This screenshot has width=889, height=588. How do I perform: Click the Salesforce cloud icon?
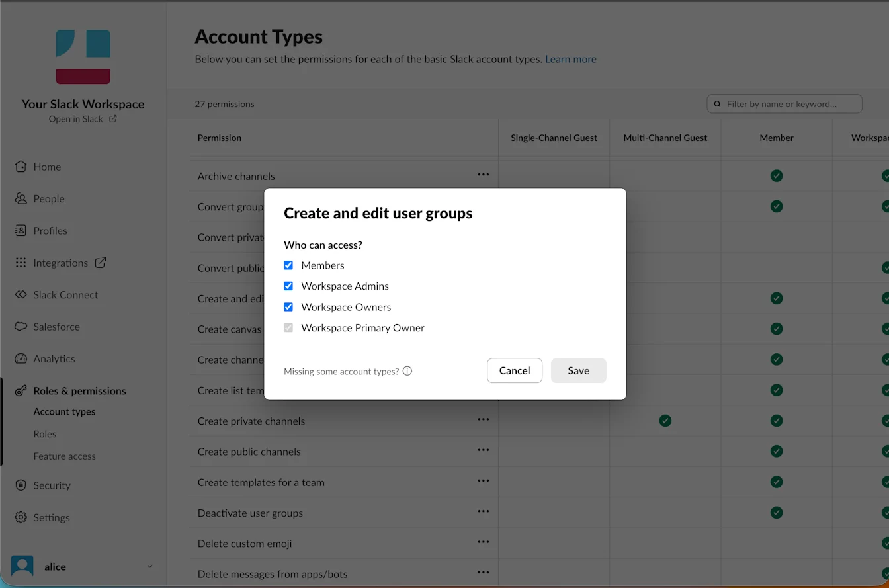tap(21, 327)
